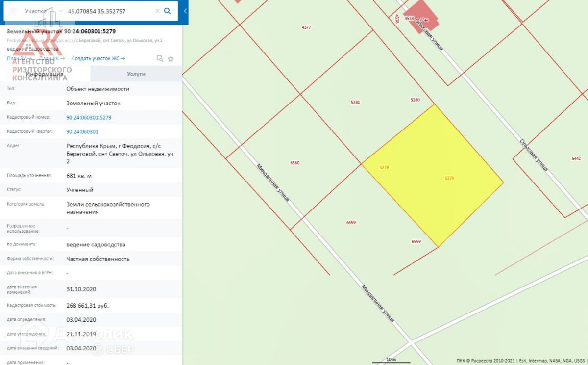Click the zoom-to-object icon beside star
This screenshot has height=365, width=588.
point(160,58)
